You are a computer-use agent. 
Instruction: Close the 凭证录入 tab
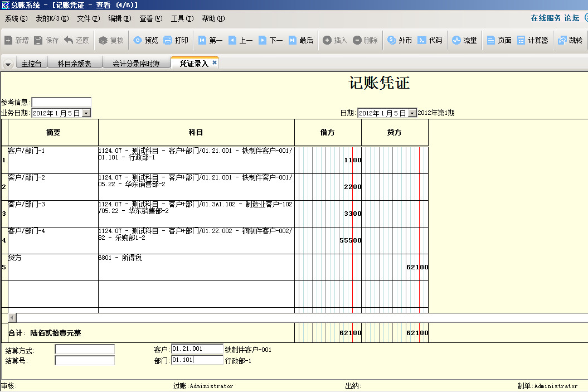[x=215, y=63]
